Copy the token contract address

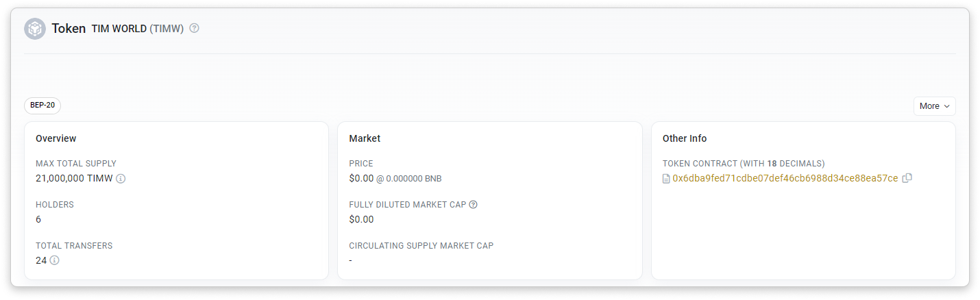(x=907, y=178)
